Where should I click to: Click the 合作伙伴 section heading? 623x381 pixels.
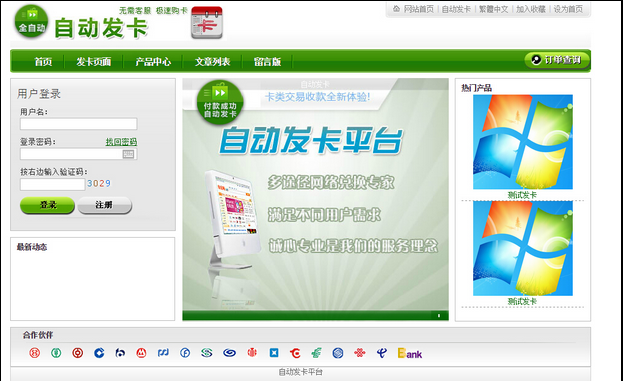38,335
